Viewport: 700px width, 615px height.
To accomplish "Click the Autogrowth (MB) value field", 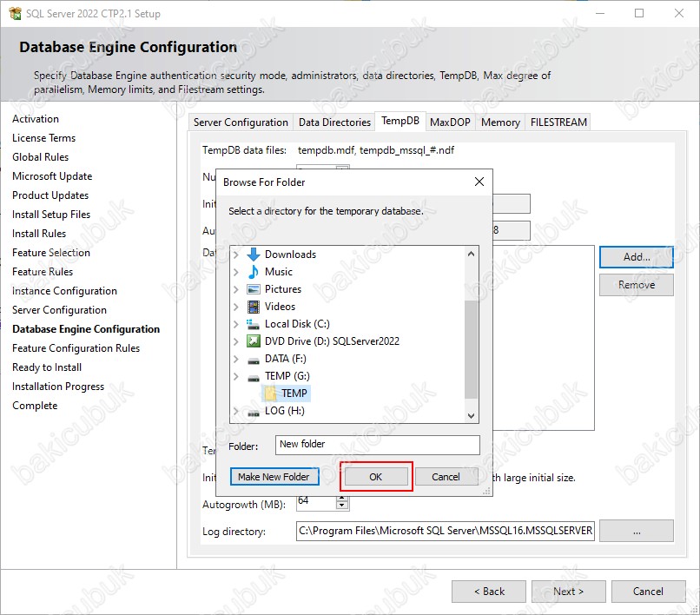I will pos(316,501).
